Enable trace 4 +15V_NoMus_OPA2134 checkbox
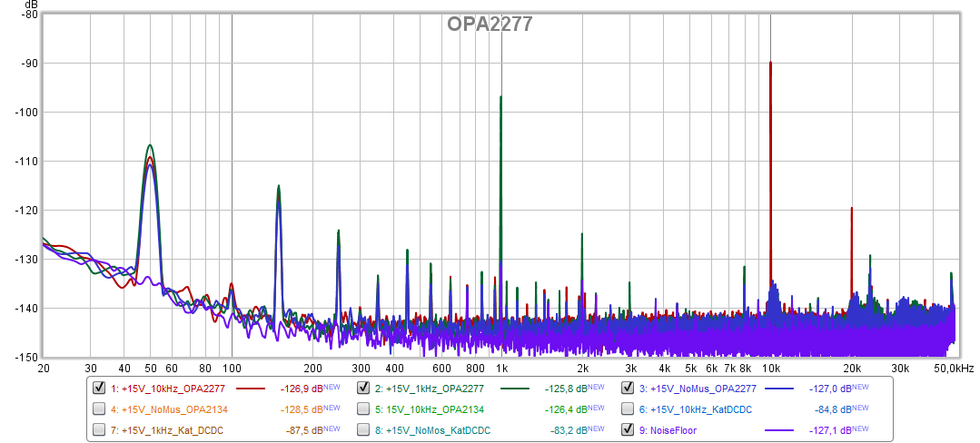 (x=99, y=409)
